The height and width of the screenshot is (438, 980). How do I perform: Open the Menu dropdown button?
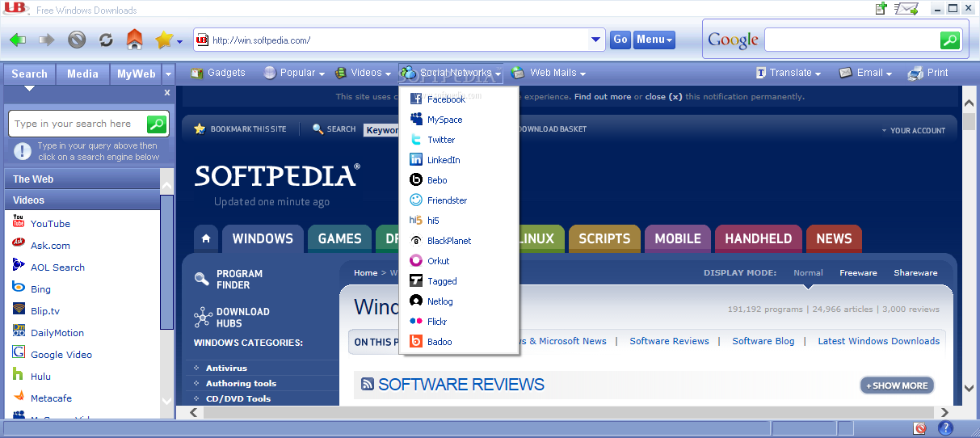click(654, 40)
